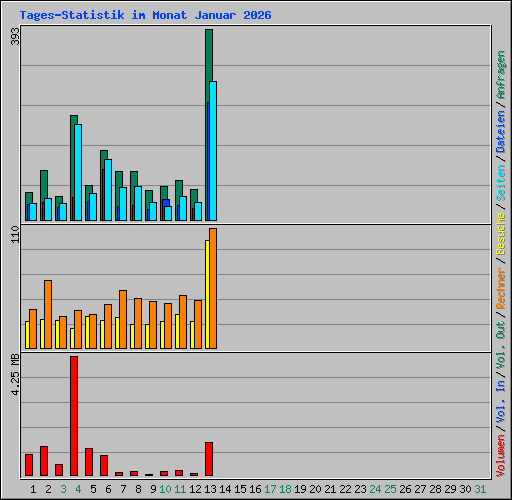
Task: Click the red Volumen bar for day 1
Action: coord(29,465)
